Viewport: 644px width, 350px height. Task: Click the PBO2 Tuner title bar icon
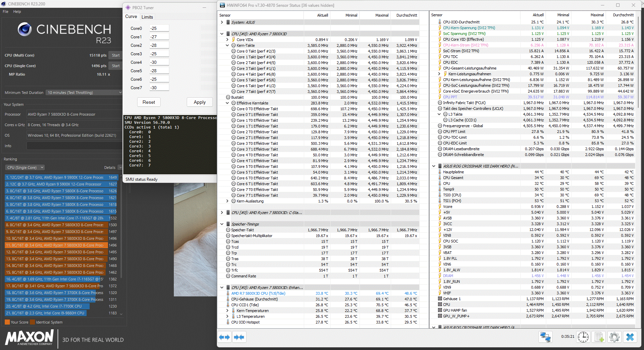[x=128, y=7]
